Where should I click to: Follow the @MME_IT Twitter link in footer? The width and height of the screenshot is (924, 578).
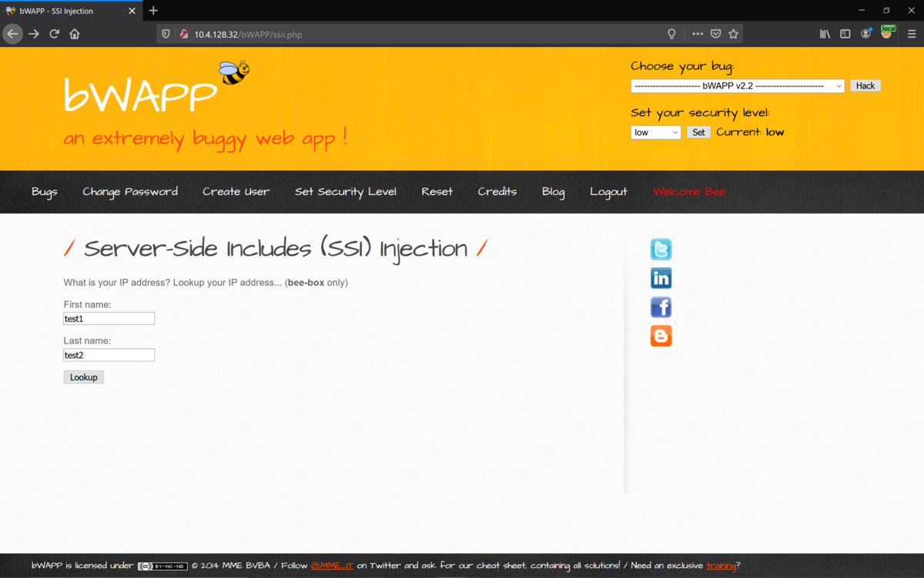[x=332, y=566]
